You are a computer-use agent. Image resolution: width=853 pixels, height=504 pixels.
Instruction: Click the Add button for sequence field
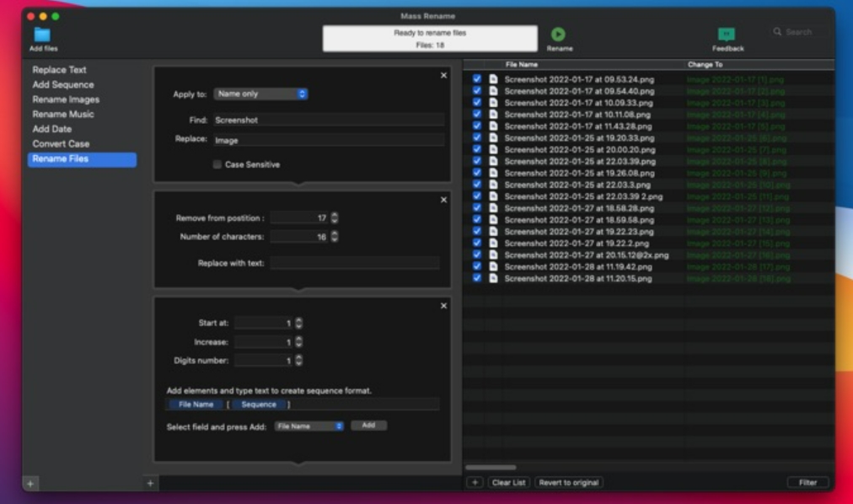point(369,425)
